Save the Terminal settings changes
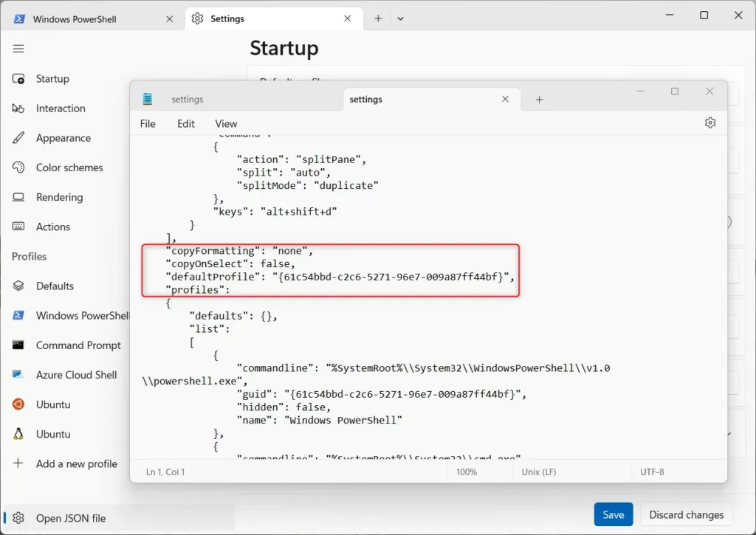This screenshot has height=535, width=756. (x=614, y=515)
